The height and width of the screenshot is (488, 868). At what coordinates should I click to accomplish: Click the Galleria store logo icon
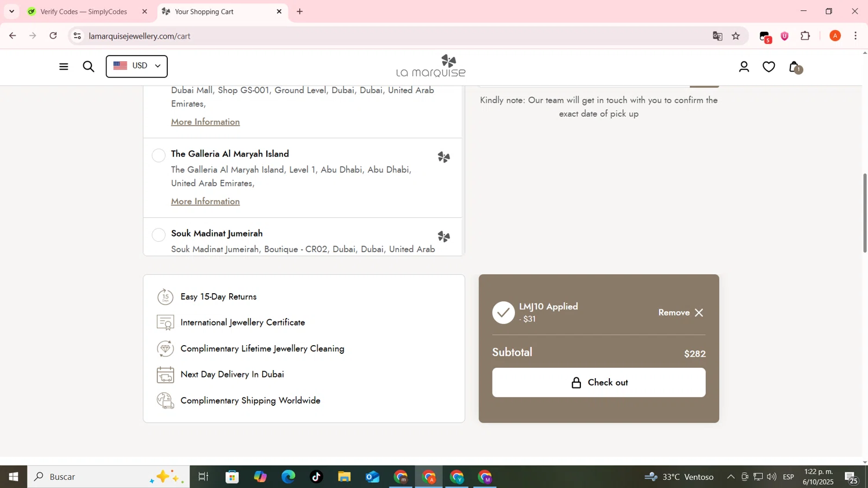pos(444,157)
